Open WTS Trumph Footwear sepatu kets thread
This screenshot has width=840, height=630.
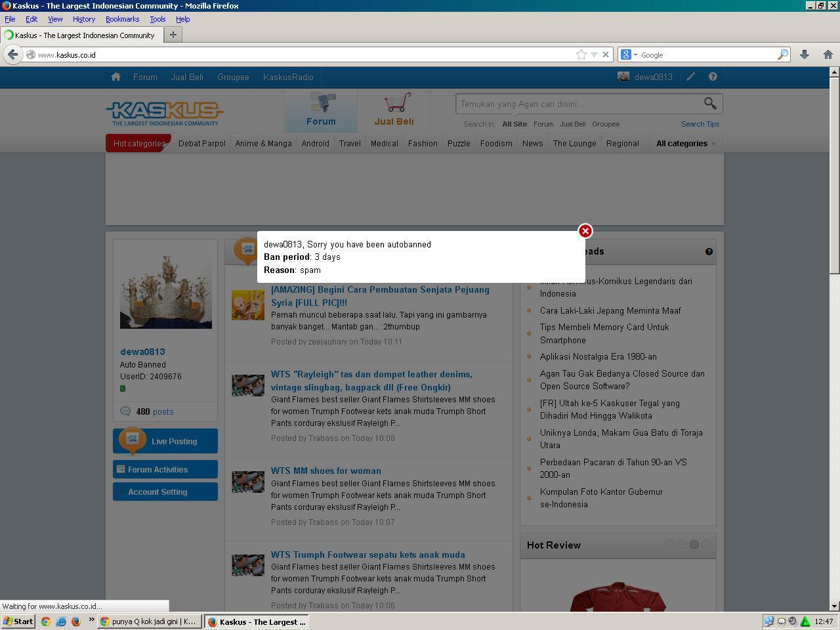click(367, 555)
